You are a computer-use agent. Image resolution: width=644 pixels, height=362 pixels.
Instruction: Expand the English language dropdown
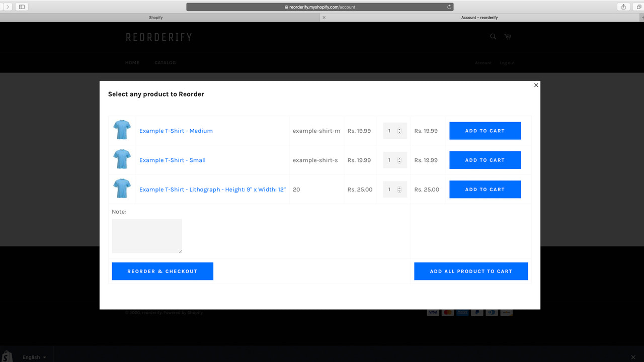(x=34, y=357)
